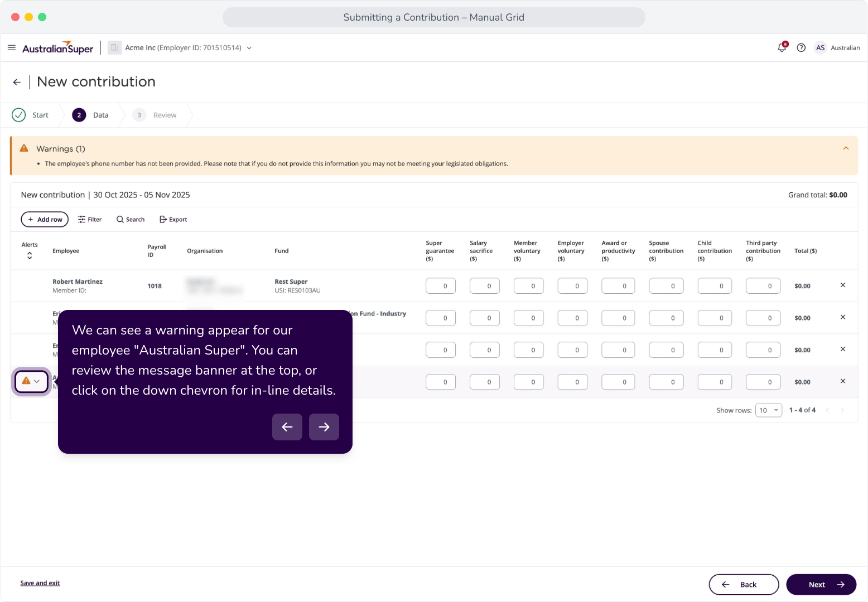
Task: Select the Review step
Action: tap(155, 115)
